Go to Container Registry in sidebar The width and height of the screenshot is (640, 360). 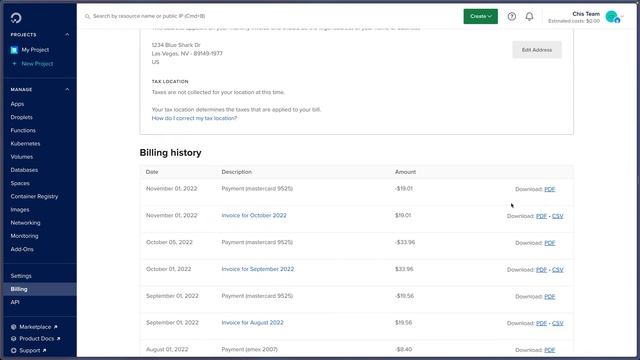(x=34, y=196)
